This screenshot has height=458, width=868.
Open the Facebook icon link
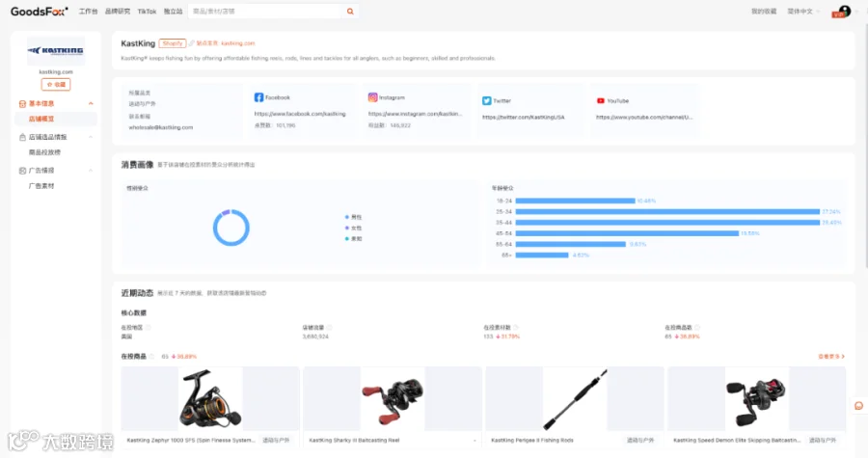(258, 97)
